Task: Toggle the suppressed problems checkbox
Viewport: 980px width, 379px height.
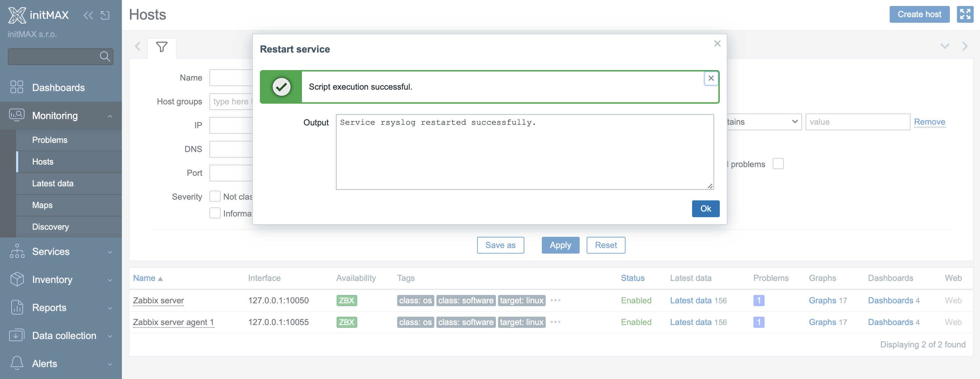Action: [778, 164]
